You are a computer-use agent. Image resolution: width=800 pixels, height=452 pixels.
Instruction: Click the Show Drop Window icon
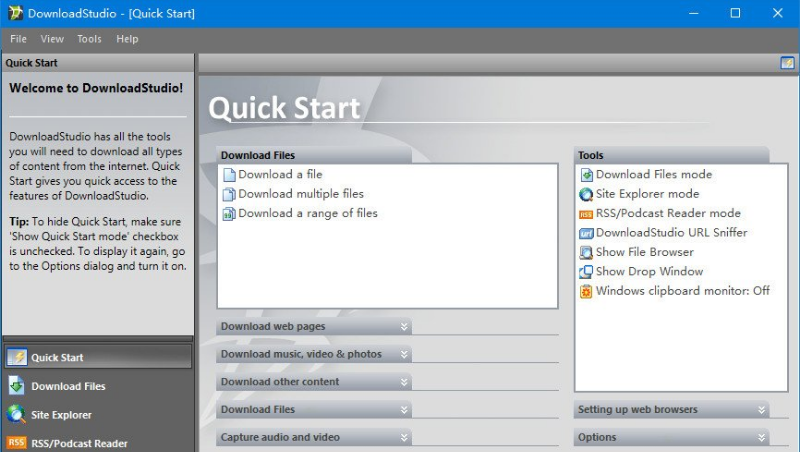pyautogui.click(x=586, y=272)
